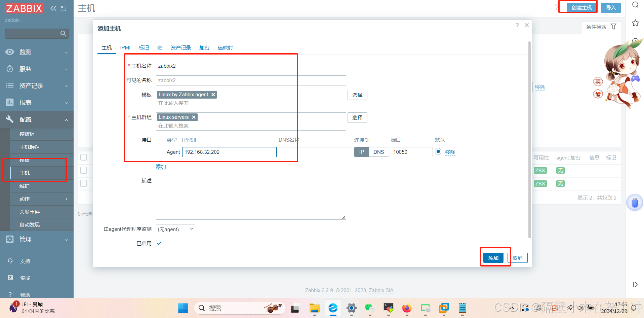Click 移除 link for Agent interface
This screenshot has width=644, height=318.
450,152
